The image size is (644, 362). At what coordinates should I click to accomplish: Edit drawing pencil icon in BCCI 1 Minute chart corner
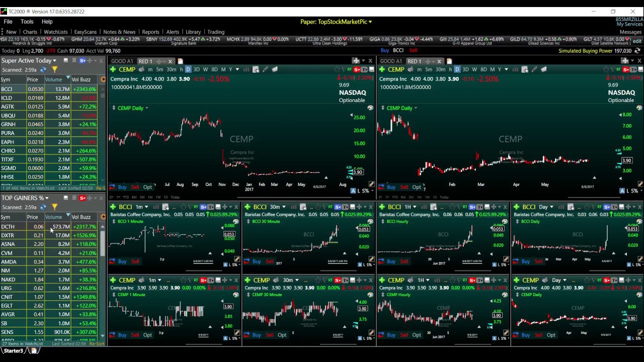click(236, 259)
